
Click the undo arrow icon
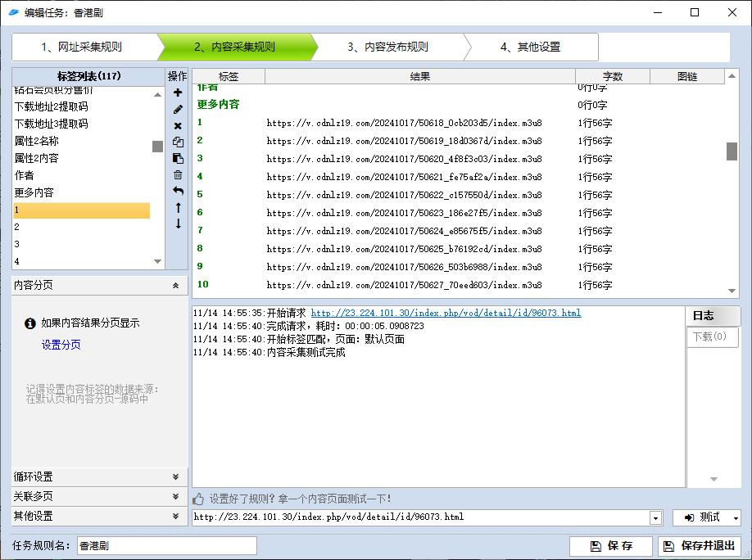click(178, 192)
